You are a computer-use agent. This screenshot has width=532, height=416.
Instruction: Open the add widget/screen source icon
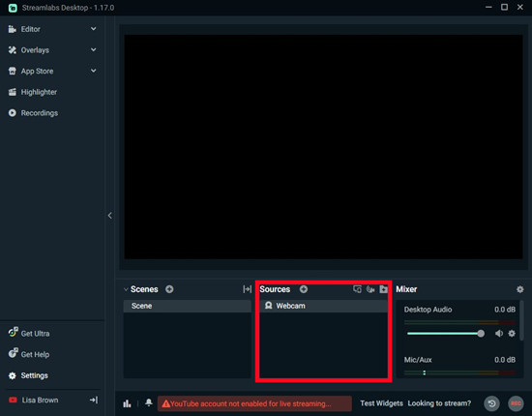tap(357, 289)
